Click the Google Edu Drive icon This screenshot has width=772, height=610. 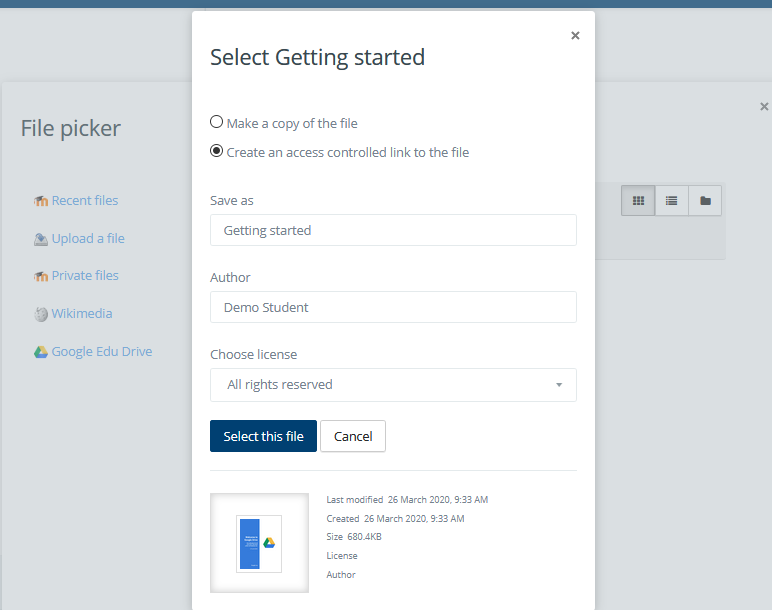[x=41, y=352]
